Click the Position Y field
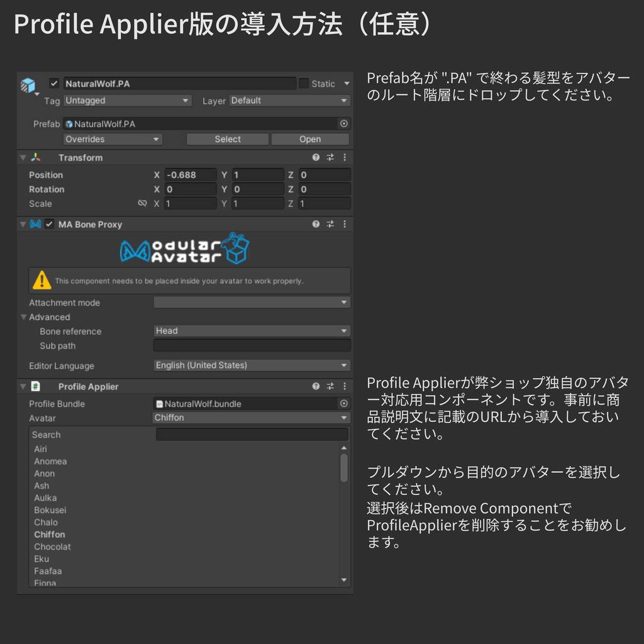Image resolution: width=644 pixels, height=644 pixels. click(x=258, y=175)
